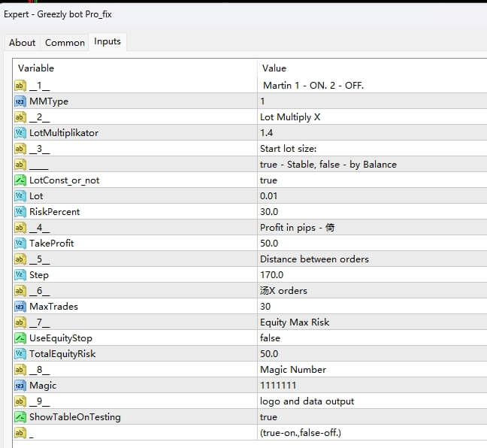Click the icon next to Lot variable

(x=20, y=196)
